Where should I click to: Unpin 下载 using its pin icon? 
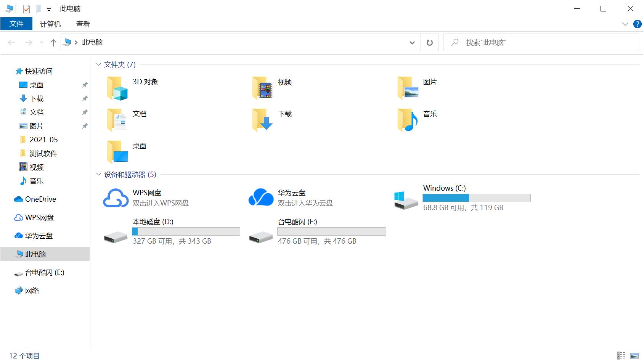[85, 99]
